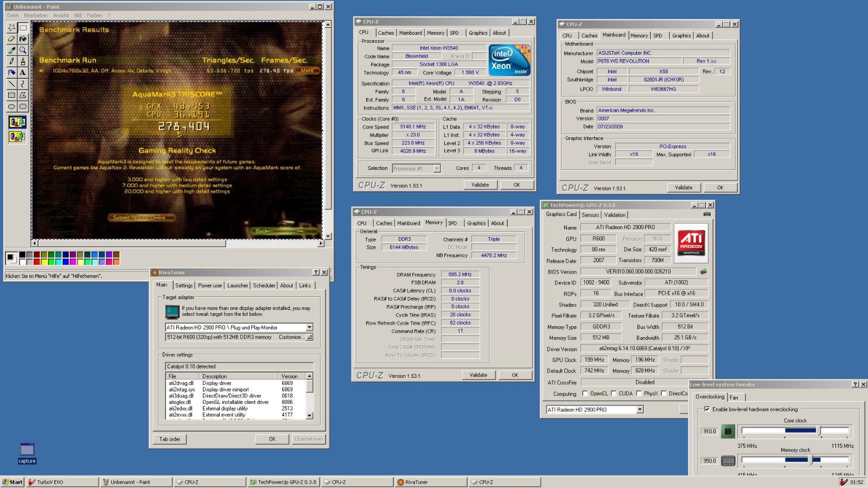Select the Pick Color eyedropper in Paint
This screenshot has height=488, width=868.
11,50
